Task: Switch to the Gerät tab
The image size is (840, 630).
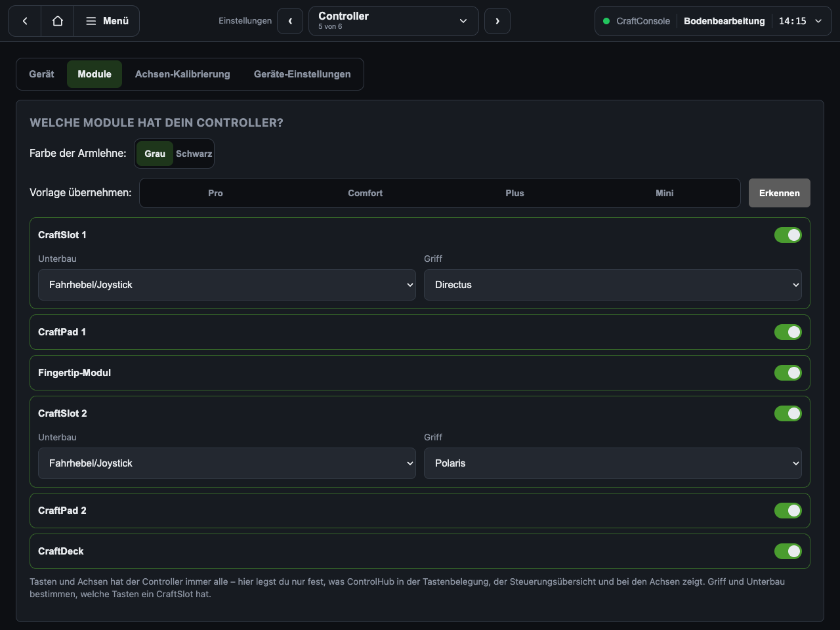Action: click(x=41, y=74)
